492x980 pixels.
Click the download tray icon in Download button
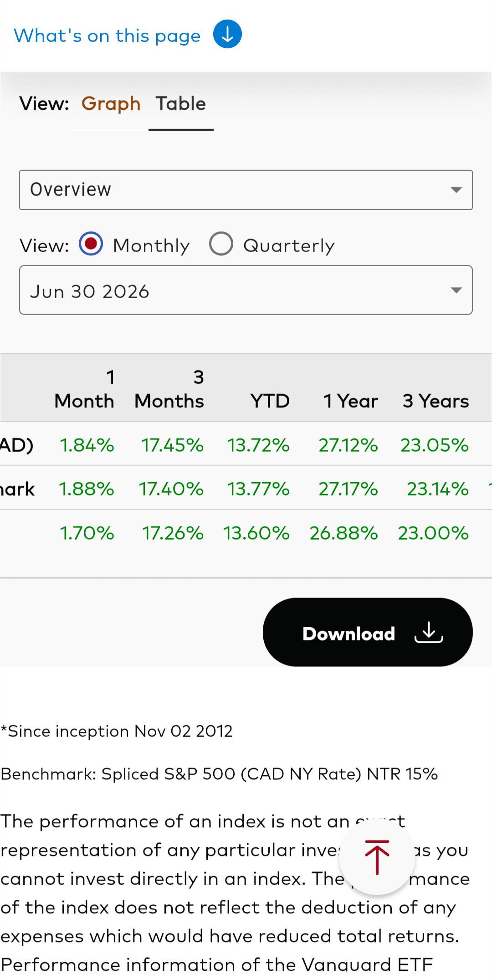click(x=429, y=633)
